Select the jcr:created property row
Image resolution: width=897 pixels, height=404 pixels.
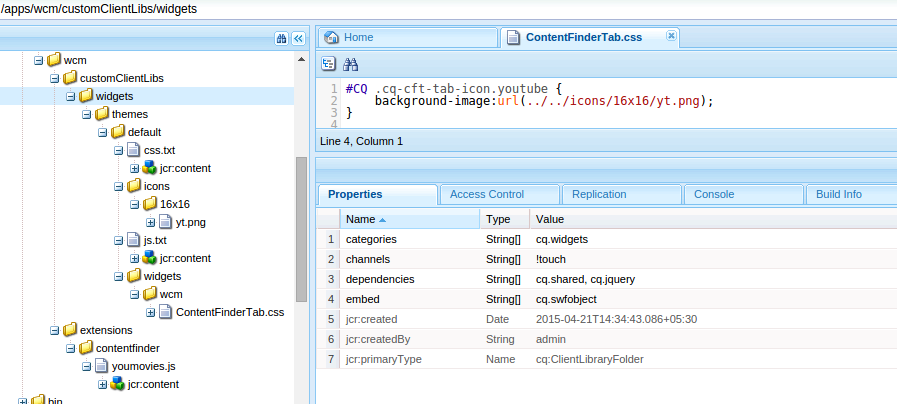tap(606, 319)
